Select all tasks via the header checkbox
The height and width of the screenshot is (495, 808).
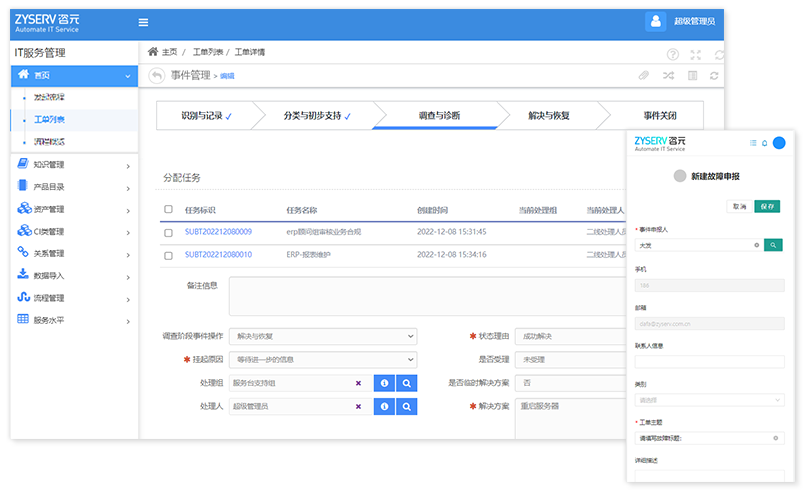[x=168, y=209]
